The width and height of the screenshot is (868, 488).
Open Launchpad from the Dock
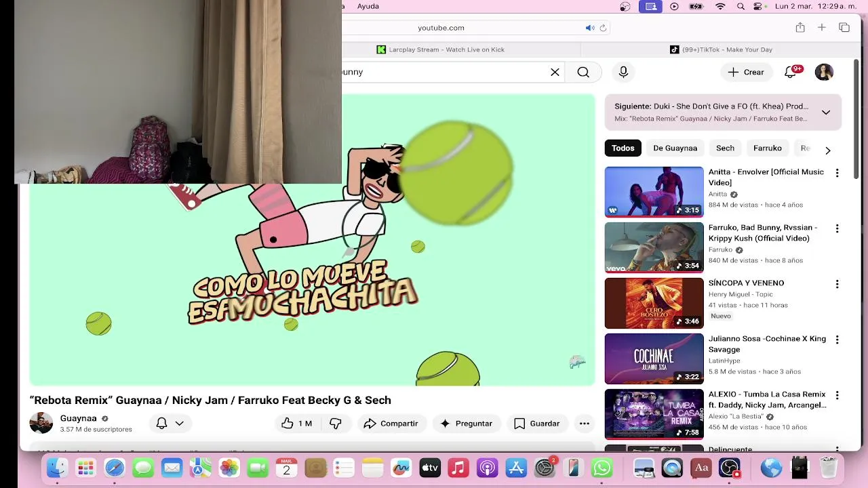[x=85, y=468]
